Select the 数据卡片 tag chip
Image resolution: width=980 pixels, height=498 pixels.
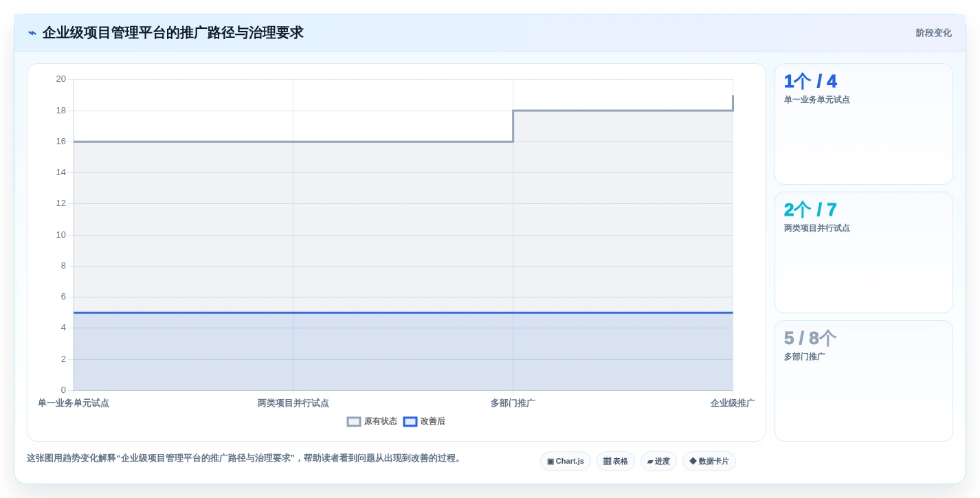coord(709,462)
